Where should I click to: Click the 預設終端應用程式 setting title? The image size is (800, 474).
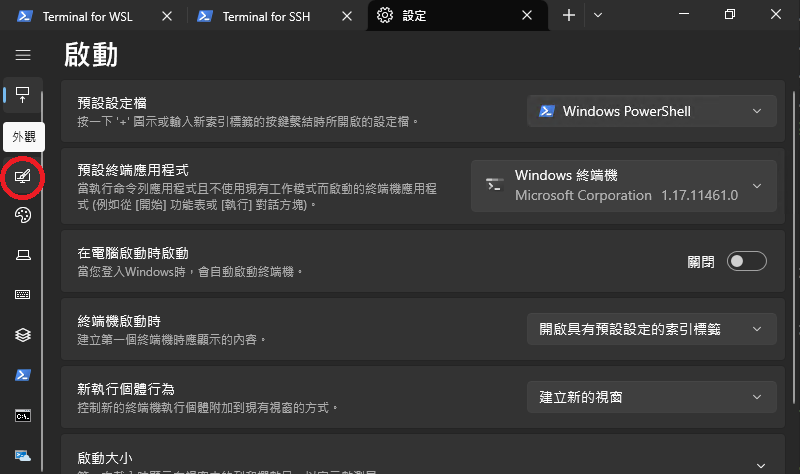(x=133, y=170)
